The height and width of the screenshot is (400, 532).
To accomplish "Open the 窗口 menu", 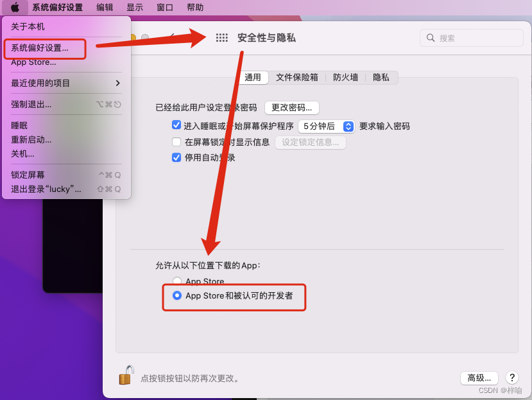I will pos(165,8).
